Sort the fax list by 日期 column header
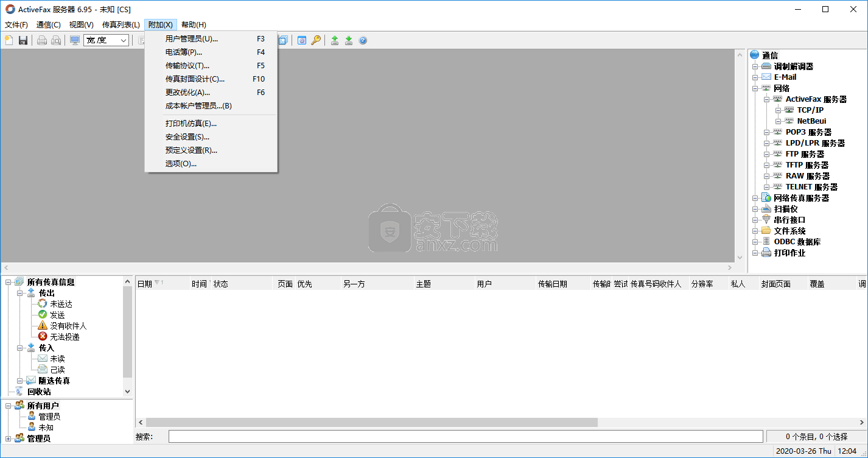868x458 pixels. click(163, 284)
